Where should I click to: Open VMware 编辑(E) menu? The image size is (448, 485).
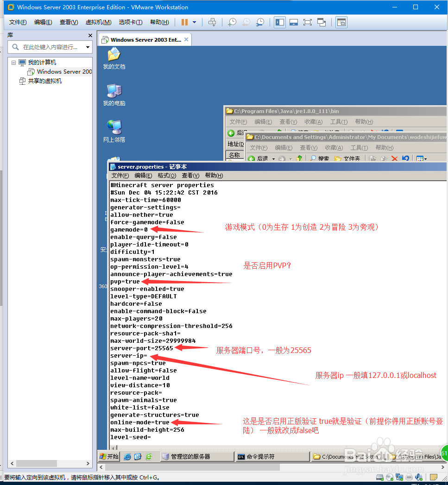click(x=43, y=22)
